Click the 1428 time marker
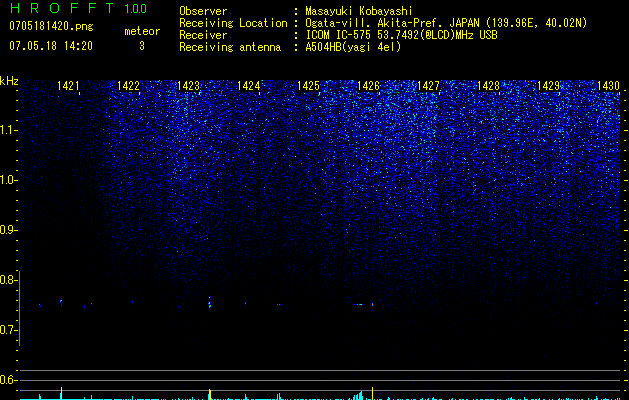Viewport: 629px width, 400px height. click(489, 86)
